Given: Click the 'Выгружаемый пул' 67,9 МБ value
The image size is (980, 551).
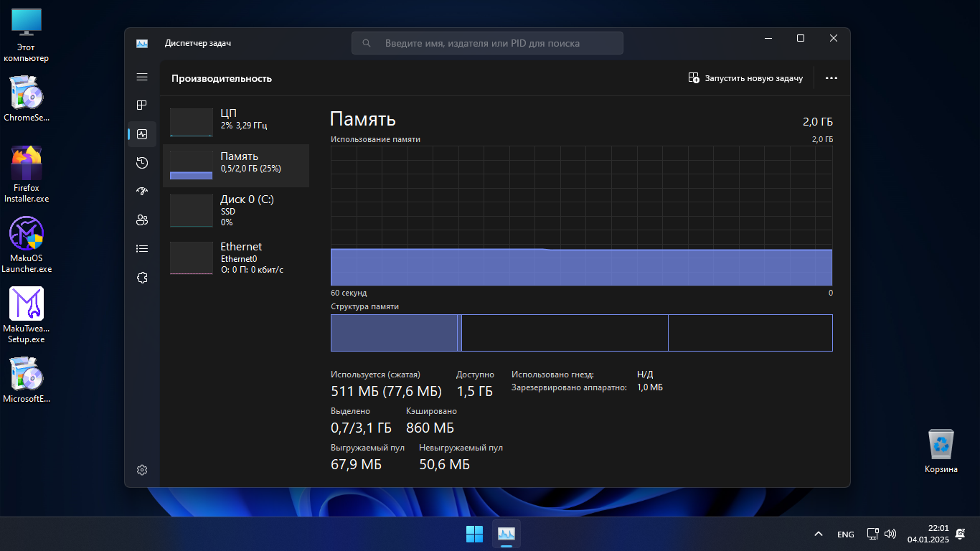Looking at the screenshot, I should pyautogui.click(x=356, y=464).
